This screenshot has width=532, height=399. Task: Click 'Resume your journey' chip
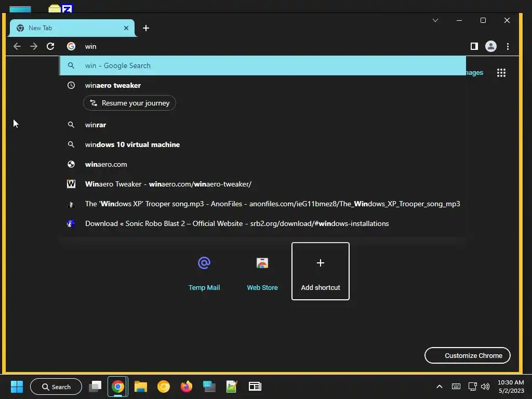(x=129, y=103)
